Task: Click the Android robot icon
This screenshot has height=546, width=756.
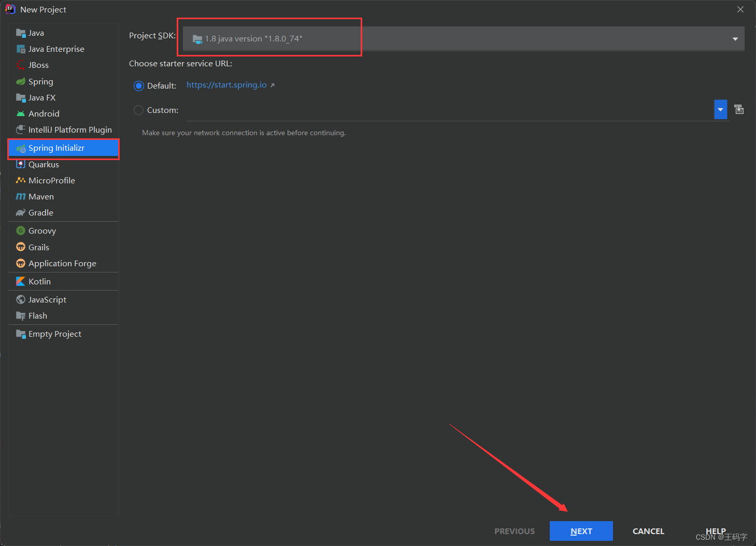Action: pos(21,113)
